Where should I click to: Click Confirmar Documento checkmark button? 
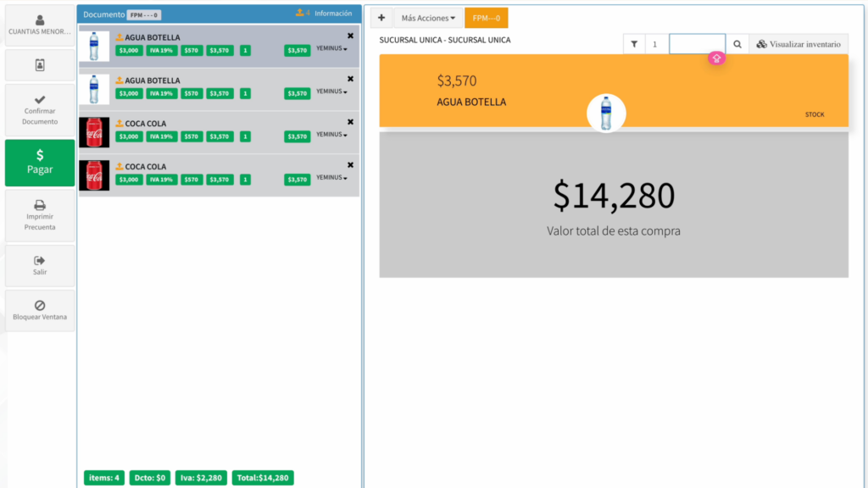click(x=40, y=109)
